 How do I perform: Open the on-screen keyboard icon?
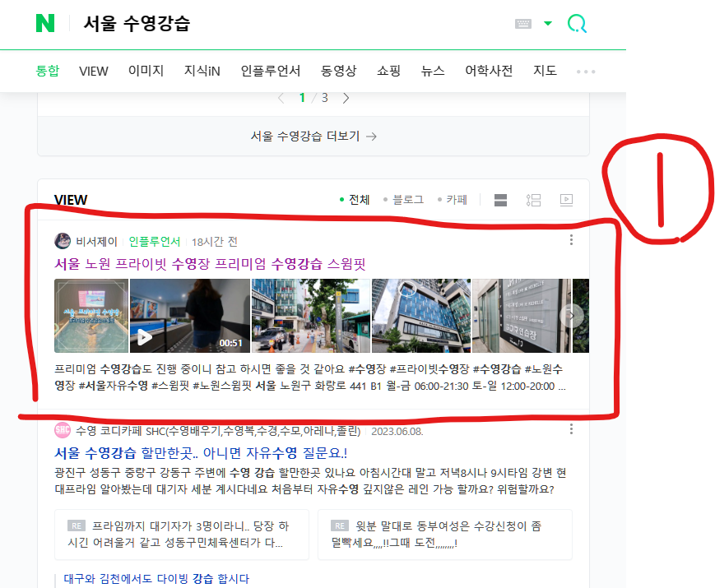tap(523, 24)
